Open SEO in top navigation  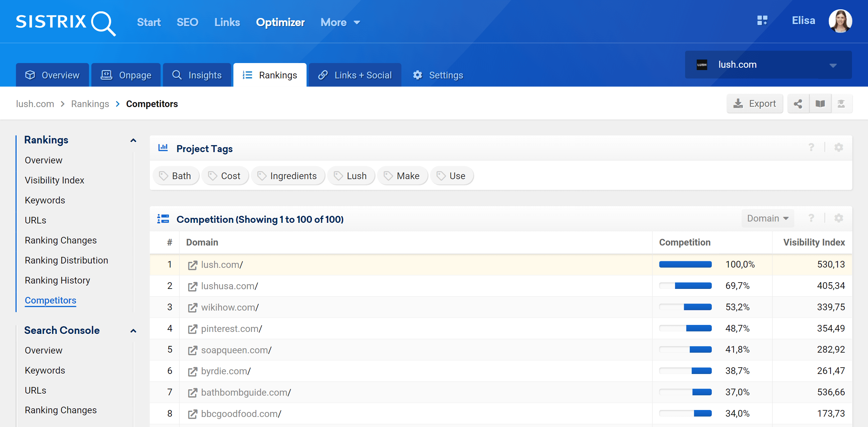pyautogui.click(x=187, y=23)
